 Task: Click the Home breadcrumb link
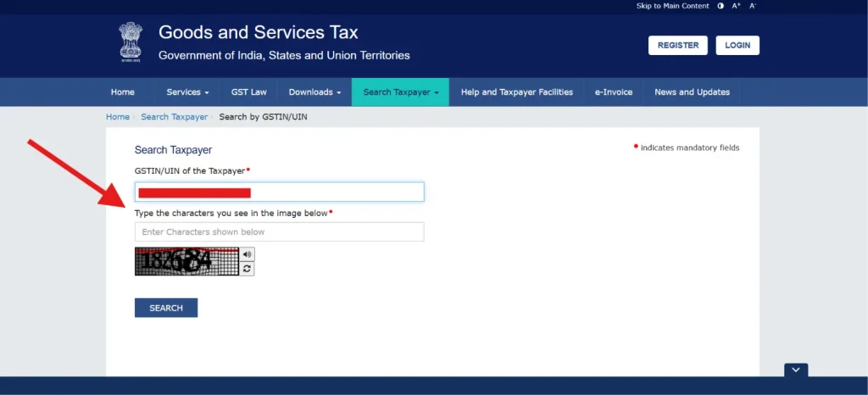[117, 117]
